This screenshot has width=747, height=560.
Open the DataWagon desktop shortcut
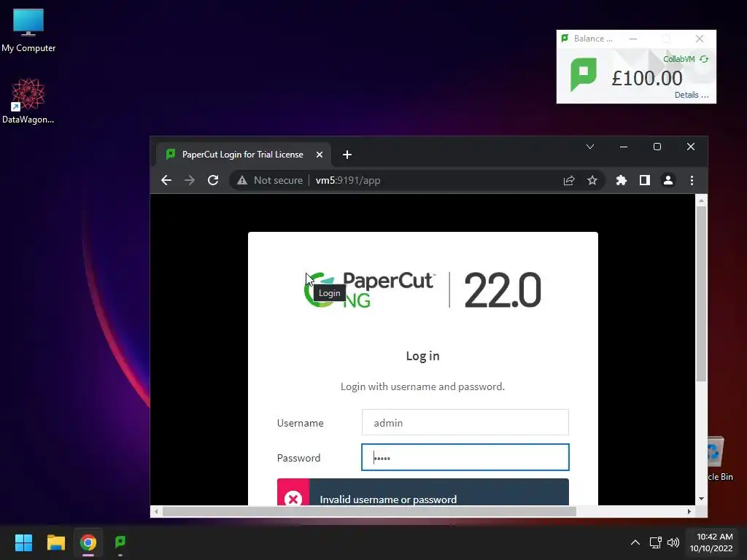point(28,101)
